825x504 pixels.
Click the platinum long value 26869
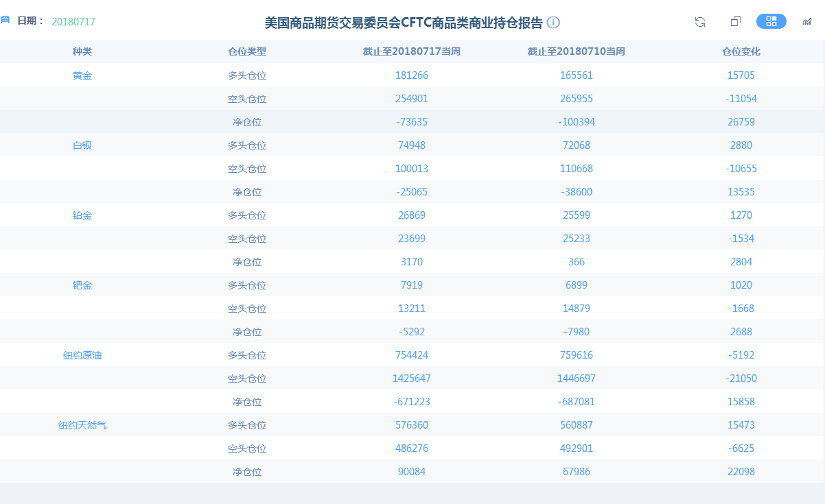click(x=412, y=215)
